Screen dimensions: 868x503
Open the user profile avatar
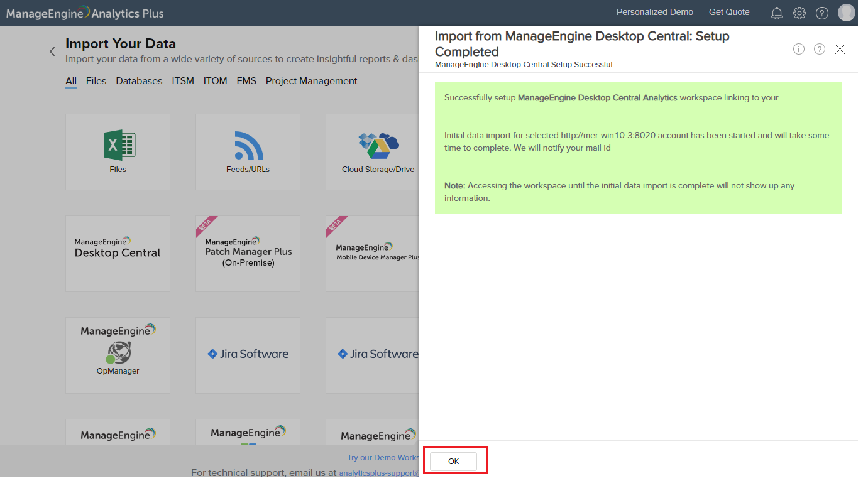tap(847, 13)
